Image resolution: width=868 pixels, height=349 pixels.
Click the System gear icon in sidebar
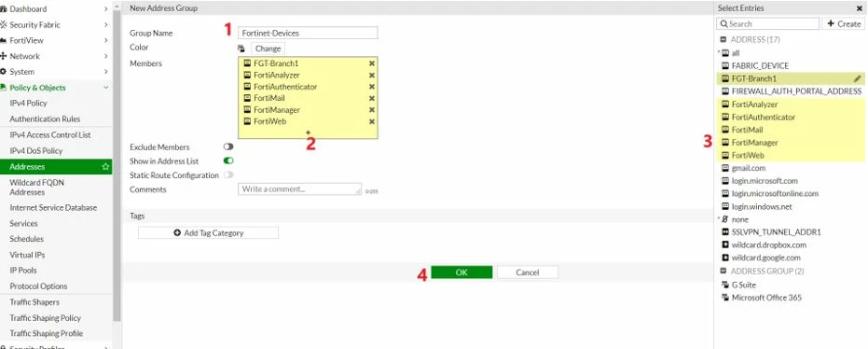4,72
